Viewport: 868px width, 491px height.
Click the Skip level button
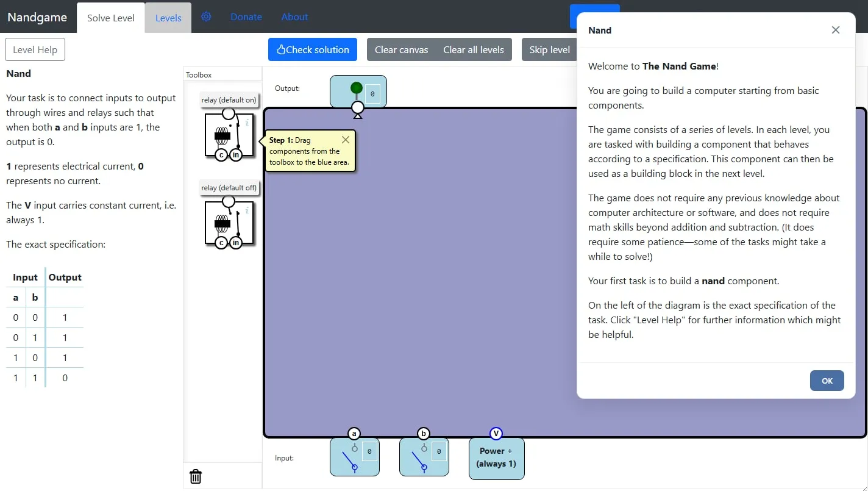tap(549, 49)
